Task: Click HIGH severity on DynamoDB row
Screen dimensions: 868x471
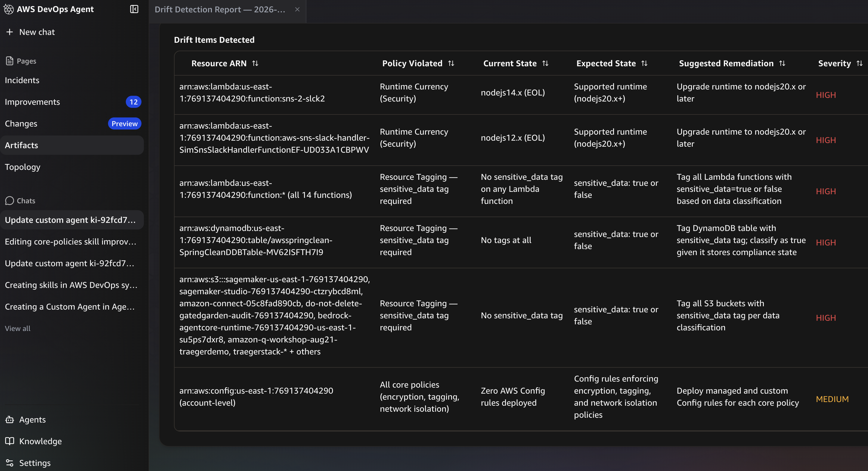Action: pyautogui.click(x=826, y=242)
